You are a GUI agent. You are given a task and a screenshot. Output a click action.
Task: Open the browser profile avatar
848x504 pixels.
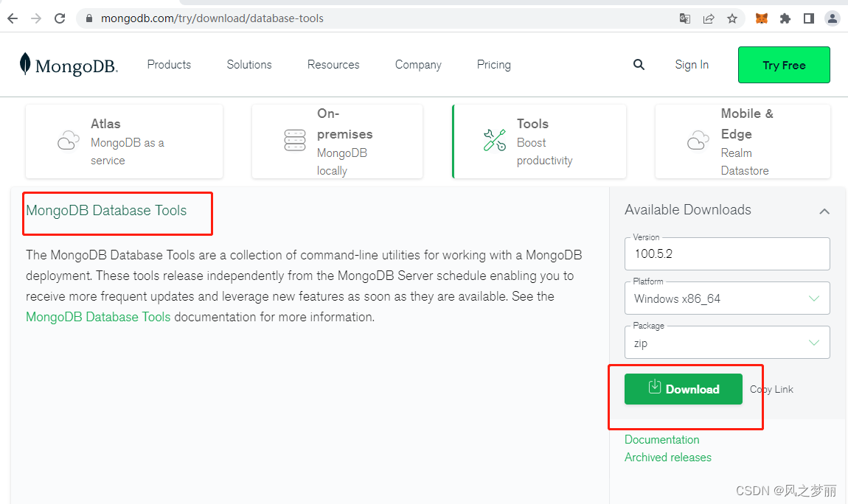[833, 18]
